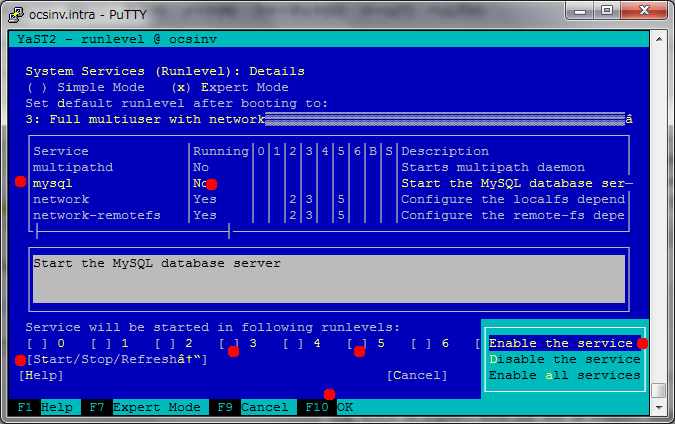Click No in multipathd Running cell
675x424 pixels.
(x=201, y=167)
